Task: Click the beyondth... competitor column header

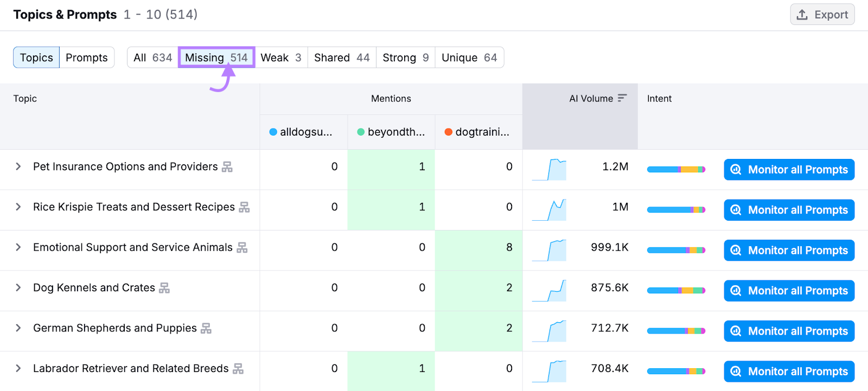Action: click(x=391, y=132)
